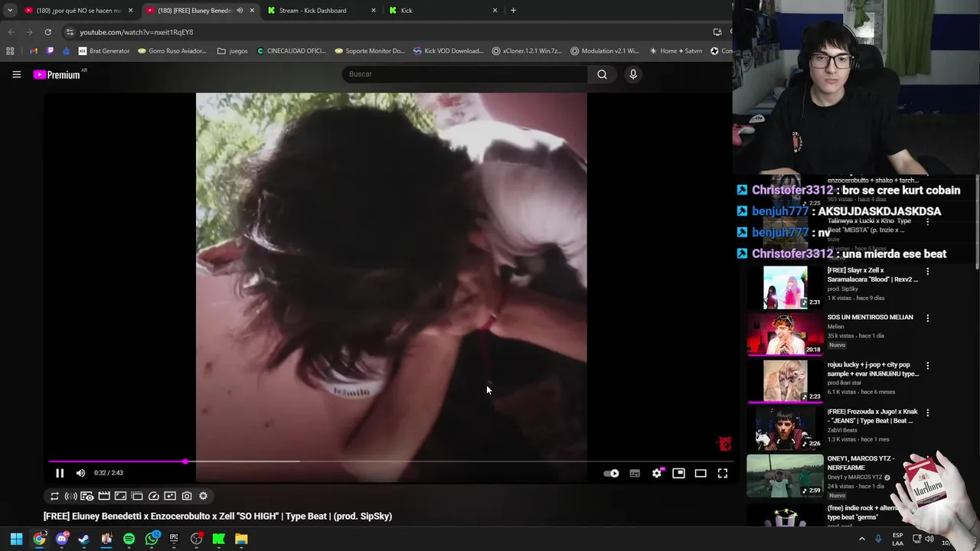The height and width of the screenshot is (551, 980).
Task: Click the list-with-eye icon below the player
Action: point(87,496)
